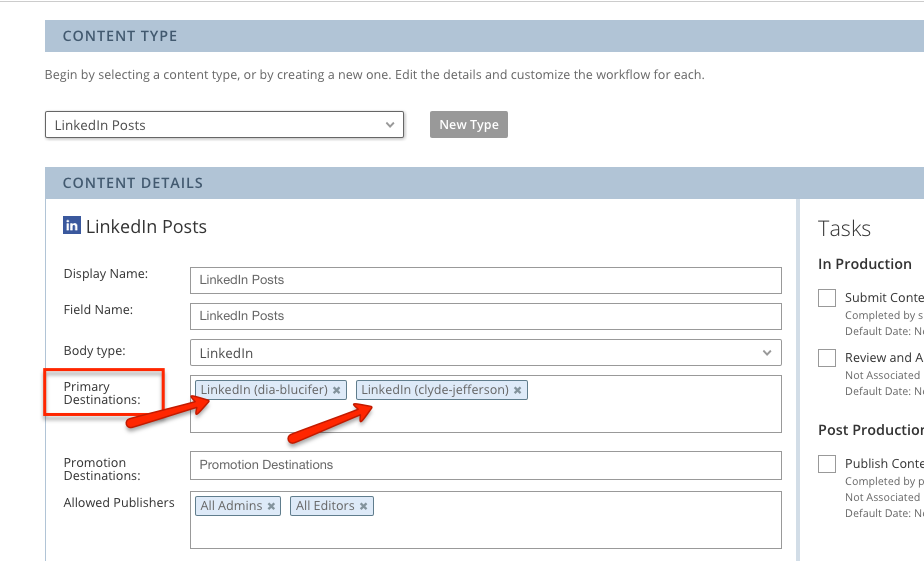Click the CONTENT TYPE section header

click(484, 36)
